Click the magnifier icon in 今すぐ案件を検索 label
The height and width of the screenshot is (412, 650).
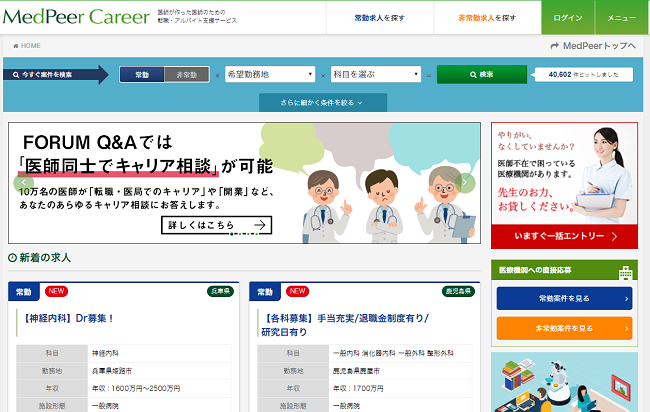(16, 75)
